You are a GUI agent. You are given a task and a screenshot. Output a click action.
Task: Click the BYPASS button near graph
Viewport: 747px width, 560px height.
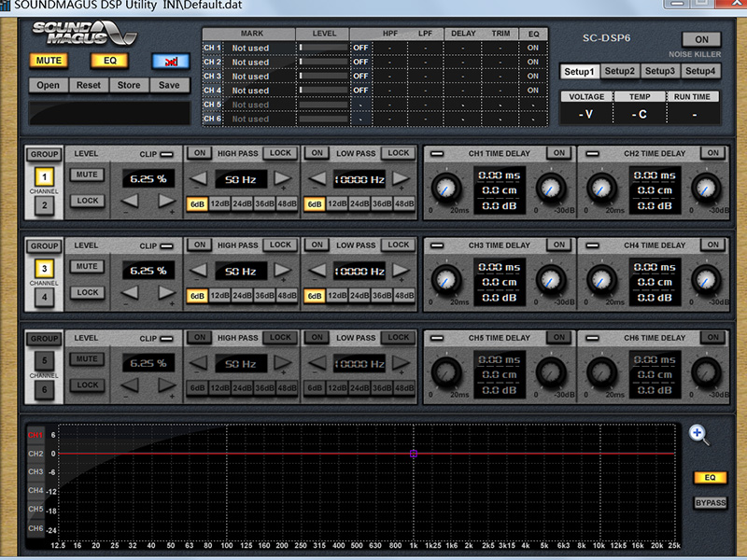pos(710,503)
